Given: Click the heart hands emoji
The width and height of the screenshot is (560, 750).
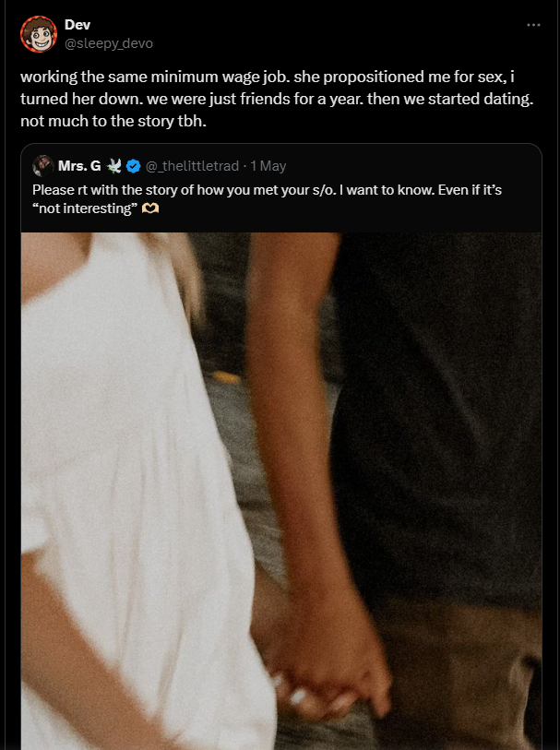Looking at the screenshot, I should [x=150, y=208].
